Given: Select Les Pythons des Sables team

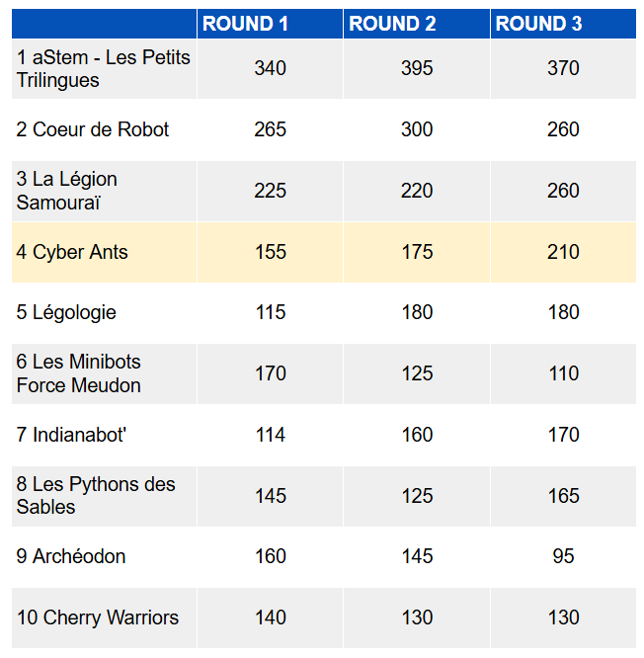Looking at the screenshot, I should 96,496.
